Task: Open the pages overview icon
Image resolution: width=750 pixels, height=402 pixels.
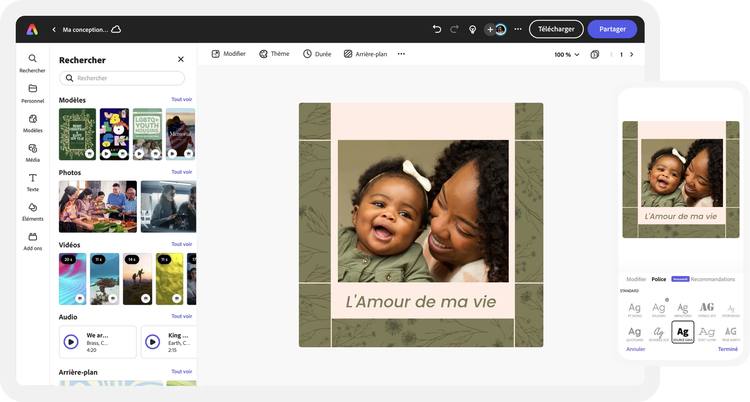Action: (x=595, y=55)
